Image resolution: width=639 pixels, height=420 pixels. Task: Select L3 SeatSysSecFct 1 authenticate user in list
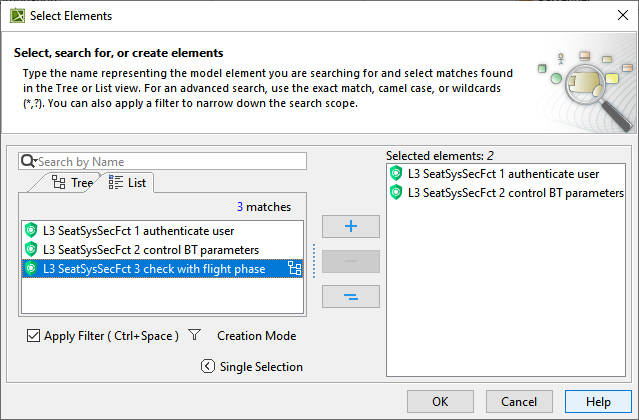133,230
